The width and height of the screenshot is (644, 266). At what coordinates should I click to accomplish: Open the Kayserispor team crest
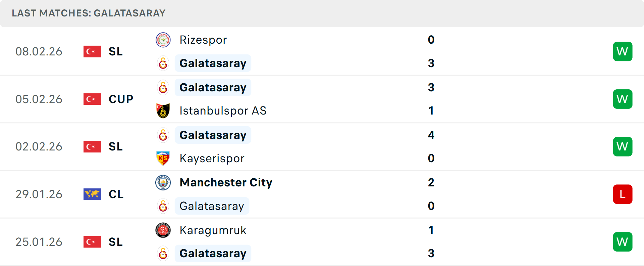coord(163,158)
